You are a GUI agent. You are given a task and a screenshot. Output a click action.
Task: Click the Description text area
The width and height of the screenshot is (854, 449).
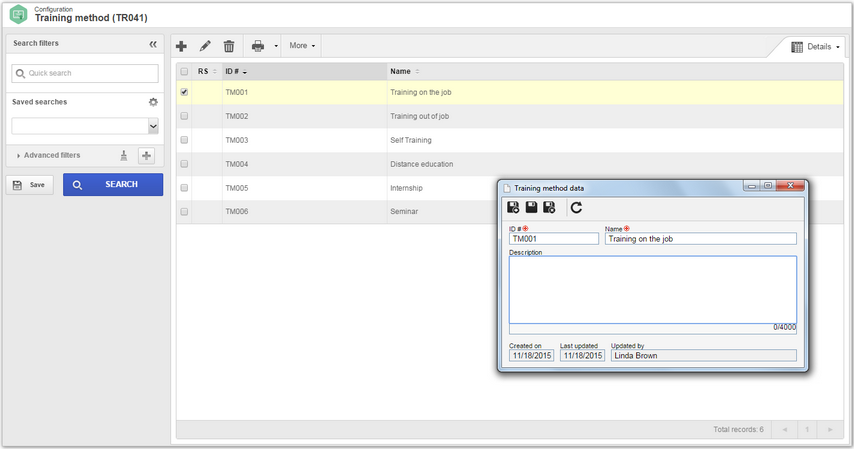point(652,290)
